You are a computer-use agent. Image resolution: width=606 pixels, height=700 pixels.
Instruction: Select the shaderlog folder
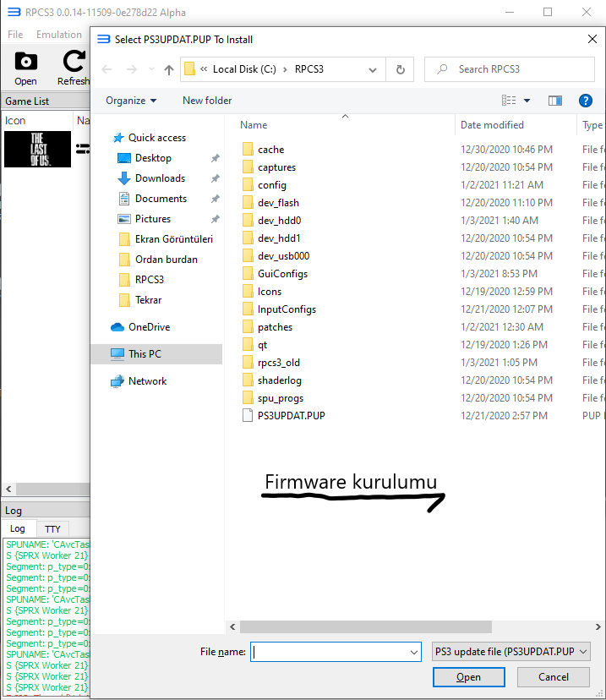click(280, 380)
